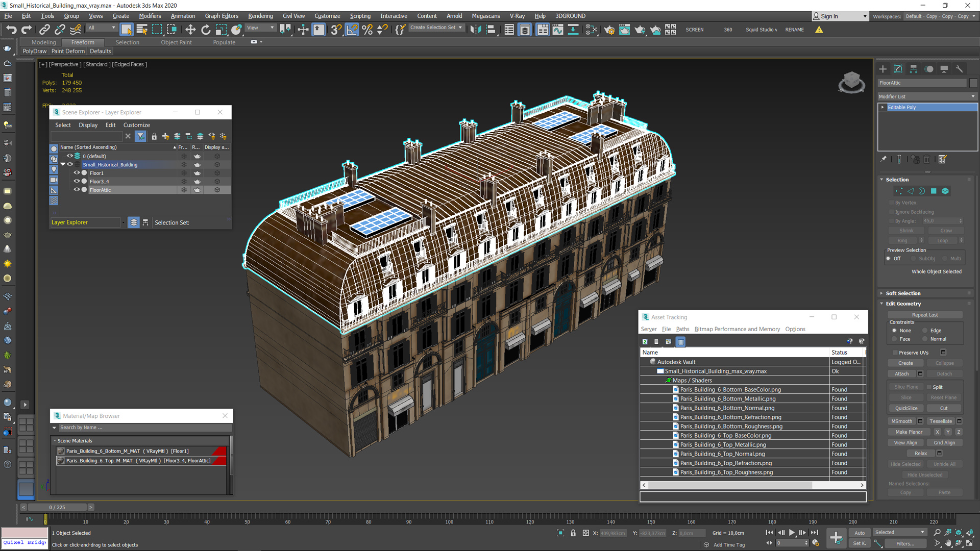Toggle Percent Snap in toolbar

click(367, 30)
